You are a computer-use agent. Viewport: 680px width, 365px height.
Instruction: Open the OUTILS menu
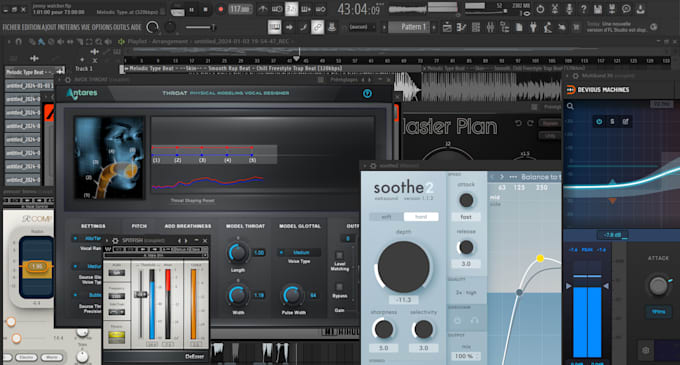coord(121,27)
